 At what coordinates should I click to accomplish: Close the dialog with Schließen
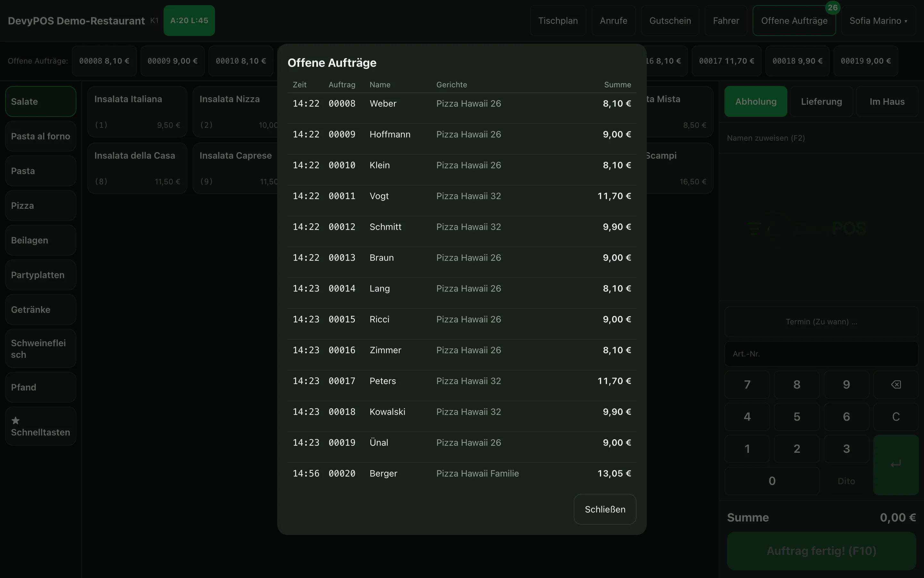[x=605, y=509]
